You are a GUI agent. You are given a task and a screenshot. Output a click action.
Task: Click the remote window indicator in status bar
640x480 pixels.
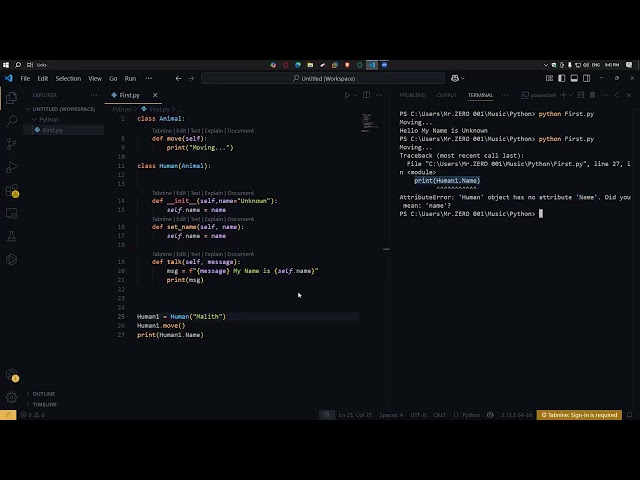[x=8, y=415]
